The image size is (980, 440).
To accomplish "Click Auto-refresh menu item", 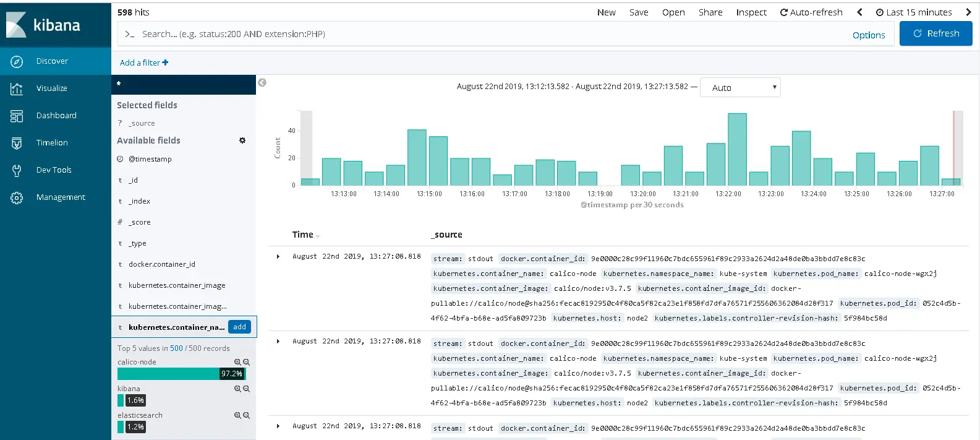I will point(811,12).
